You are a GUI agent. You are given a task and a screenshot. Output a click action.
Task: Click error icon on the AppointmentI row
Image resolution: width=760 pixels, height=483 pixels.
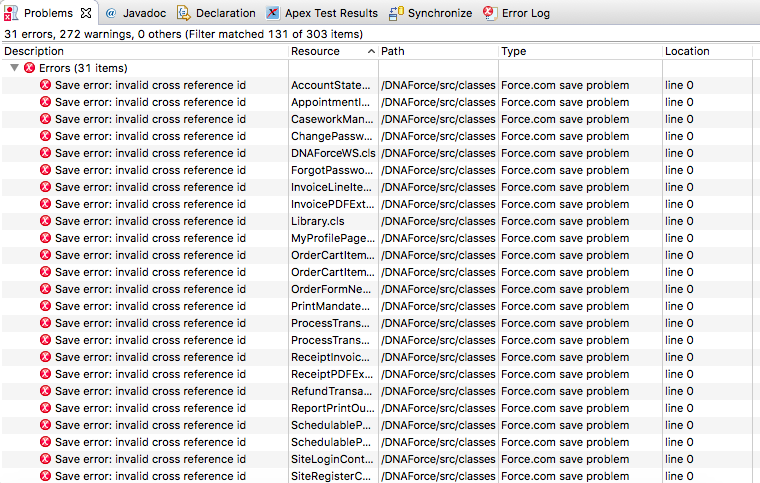click(x=46, y=102)
